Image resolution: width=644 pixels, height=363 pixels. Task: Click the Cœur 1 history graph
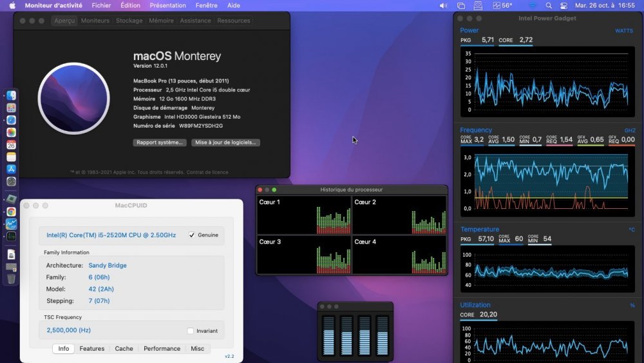(x=304, y=215)
